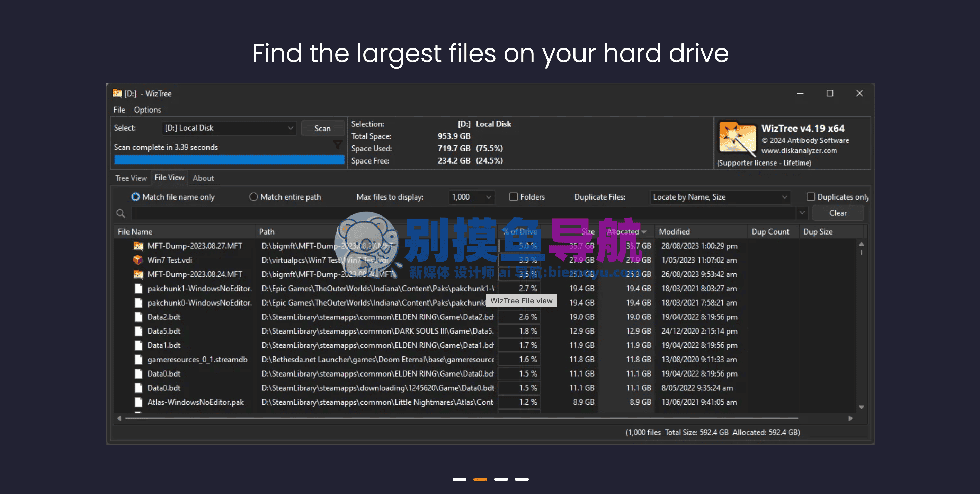Click the horizontal scrollbar track

(461, 418)
